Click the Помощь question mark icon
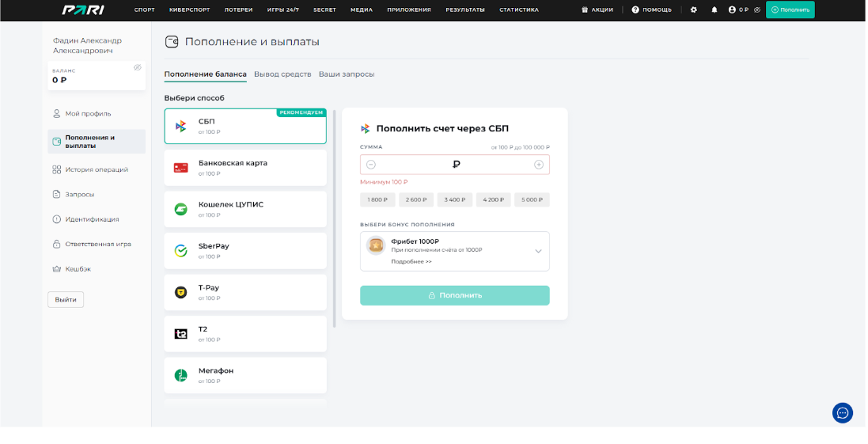868x444 pixels. (x=635, y=9)
